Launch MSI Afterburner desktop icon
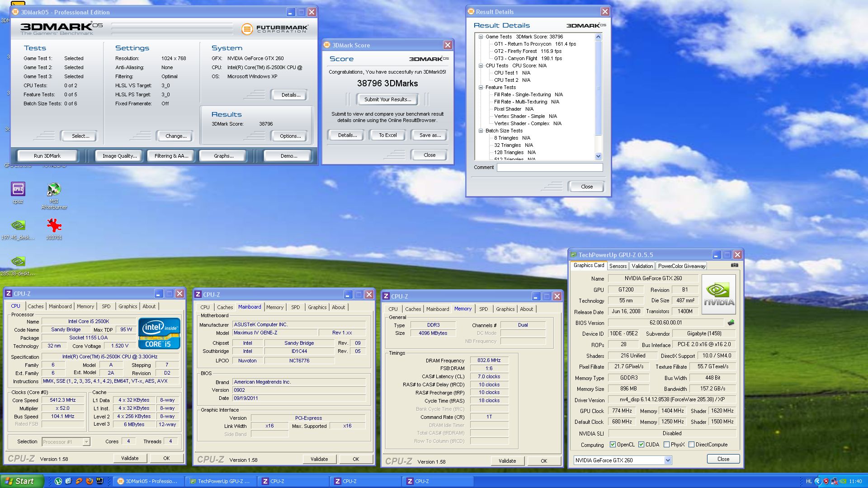 (x=54, y=189)
